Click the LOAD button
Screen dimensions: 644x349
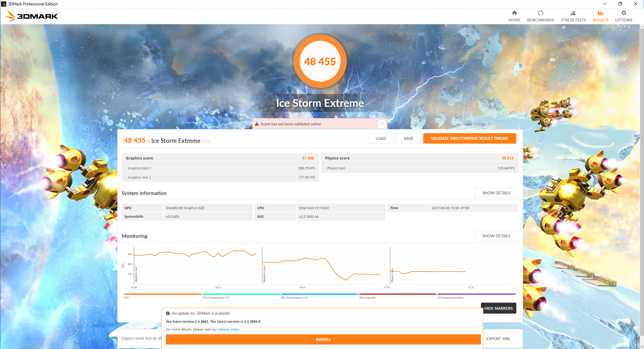[381, 139]
